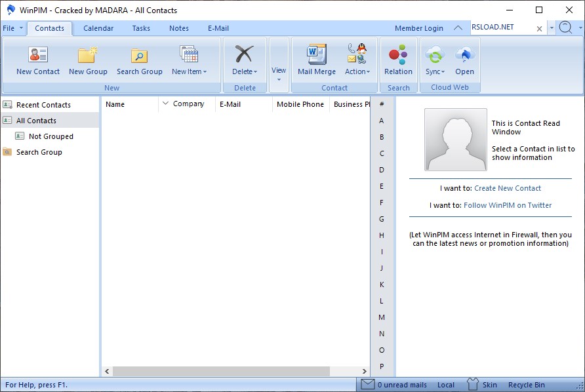Viewport: 585px width, 392px height.
Task: Open the Recycle Bin from status bar
Action: click(526, 385)
